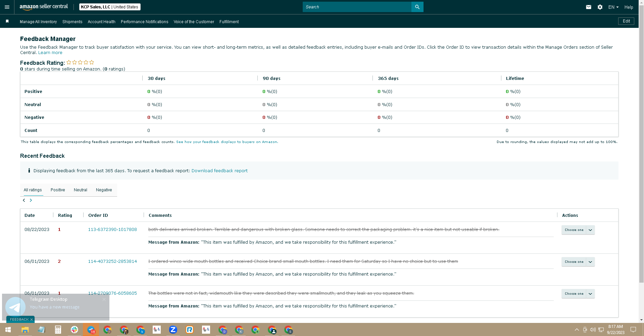Viewport: 644px width, 336px height.
Task: Open the messages envelope icon
Action: point(589,7)
